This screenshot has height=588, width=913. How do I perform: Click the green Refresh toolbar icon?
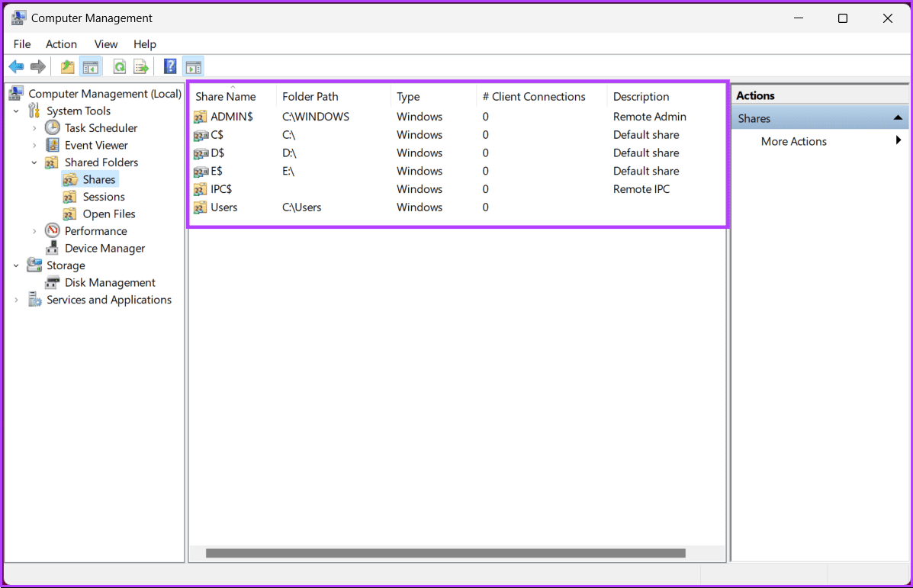coord(120,67)
